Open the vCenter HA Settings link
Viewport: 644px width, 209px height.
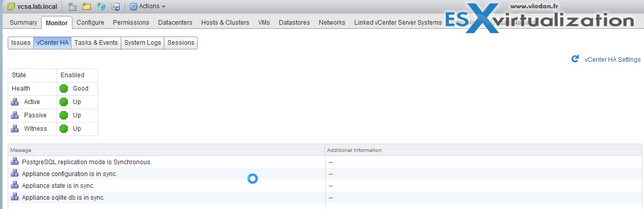point(613,60)
